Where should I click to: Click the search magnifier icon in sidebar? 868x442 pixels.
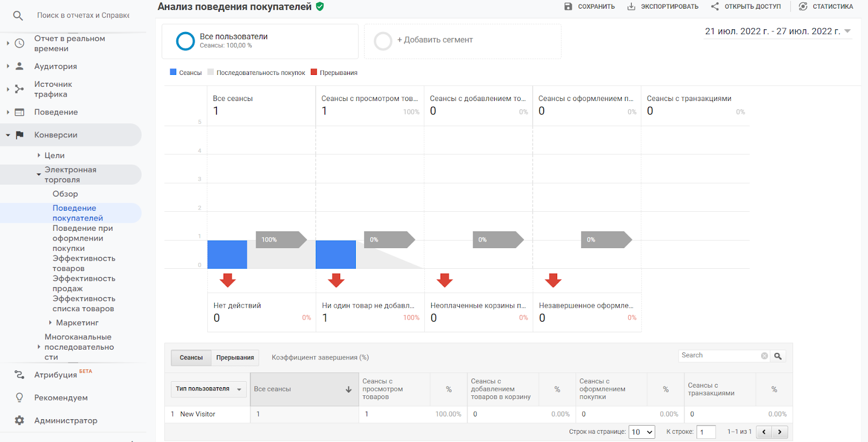18,16
